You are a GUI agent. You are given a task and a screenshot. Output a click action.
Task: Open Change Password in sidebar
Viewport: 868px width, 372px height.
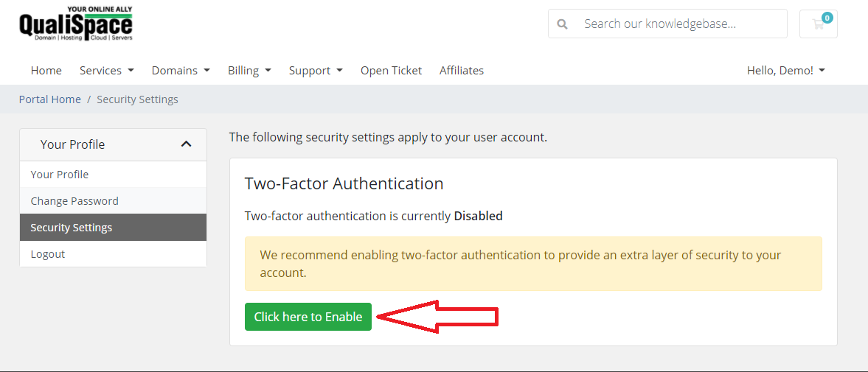pyautogui.click(x=74, y=201)
